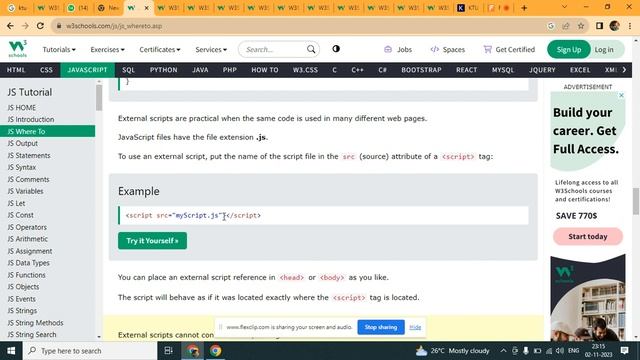Click the taskbar volume icon

coord(560,351)
